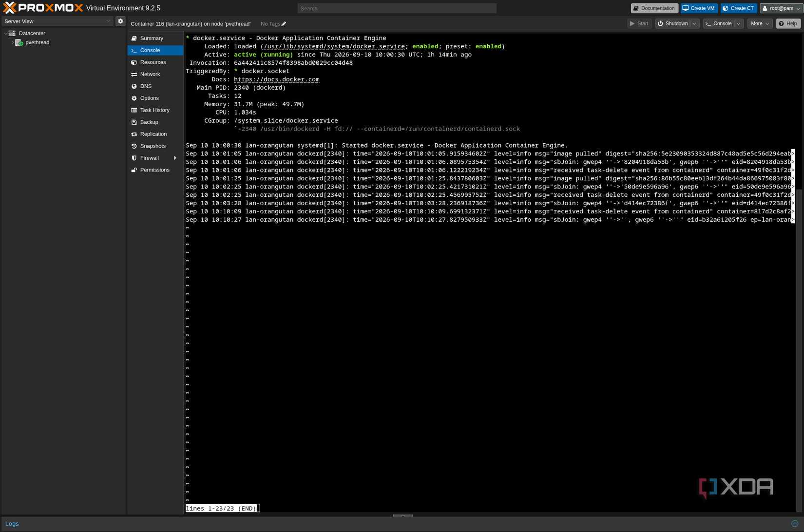Screen dimensions: 804x532
Task: Click the Firewall shield icon
Action: coord(134,158)
